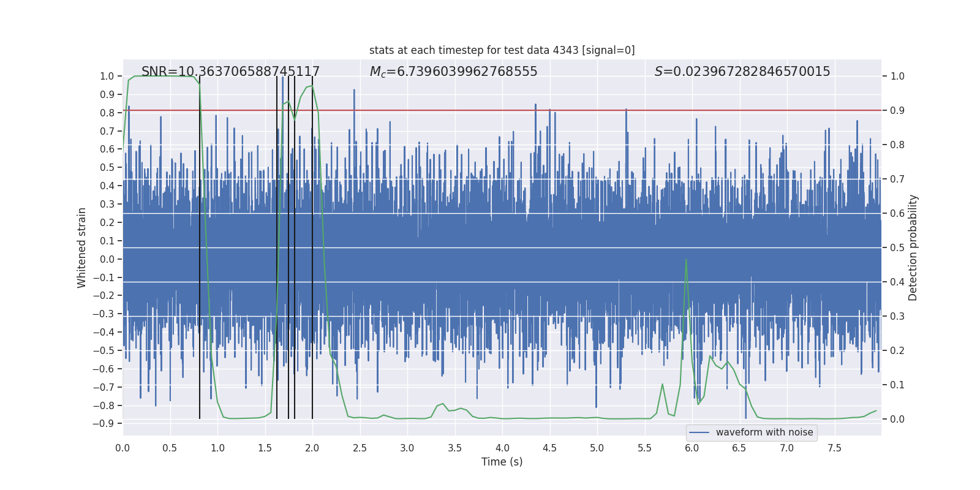Screen dimensions: 980x490
Task: Click the 'Whitened strain' axis label
Action: point(82,247)
